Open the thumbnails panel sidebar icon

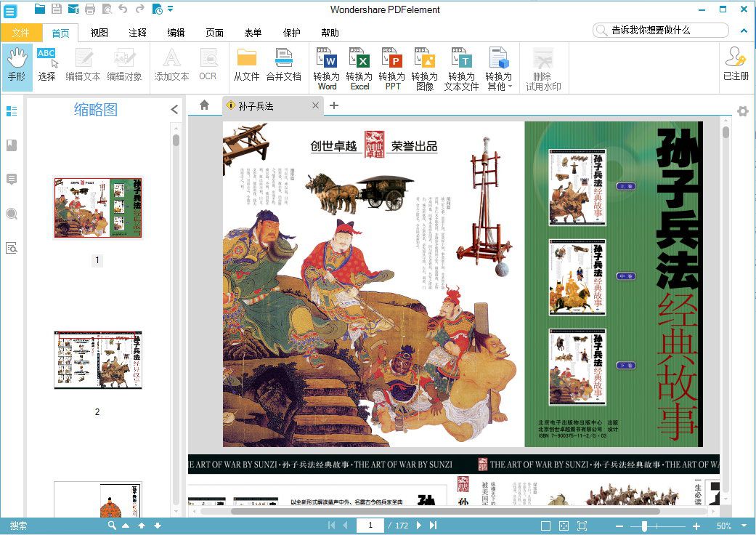12,111
